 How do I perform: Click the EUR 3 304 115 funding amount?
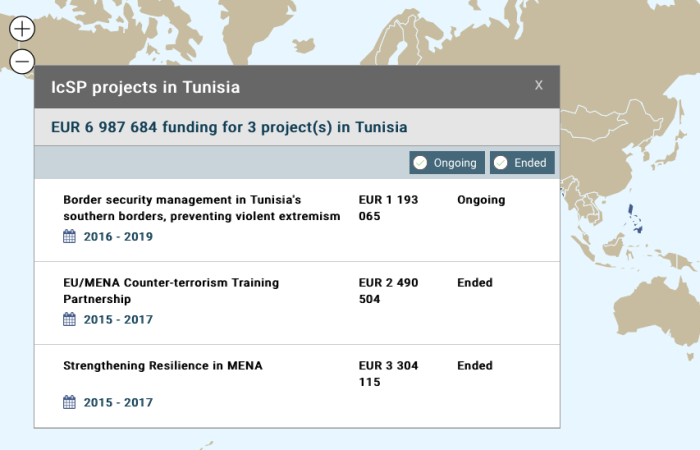coord(388,373)
